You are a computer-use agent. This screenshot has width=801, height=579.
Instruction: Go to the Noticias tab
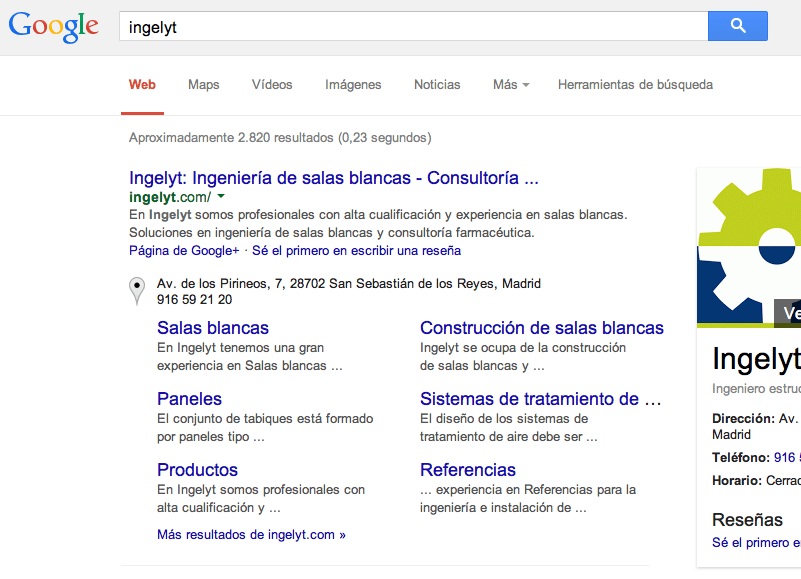pyautogui.click(x=437, y=85)
